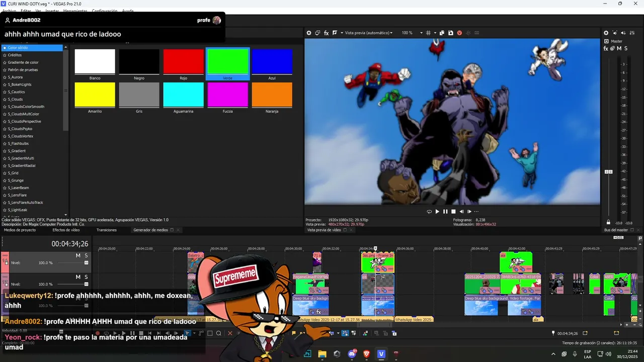
Task: Step to previous frame in preview
Action: pyautogui.click(x=461, y=212)
